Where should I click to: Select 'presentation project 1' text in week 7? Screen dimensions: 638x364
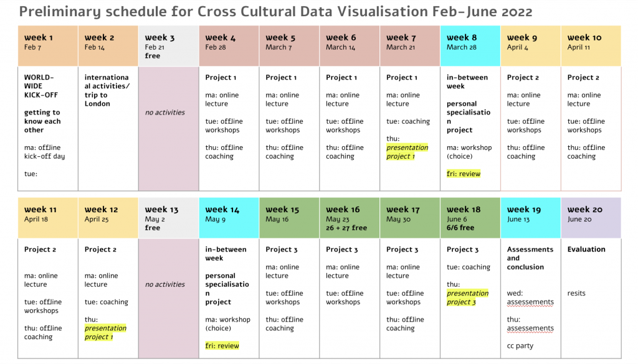(407, 152)
